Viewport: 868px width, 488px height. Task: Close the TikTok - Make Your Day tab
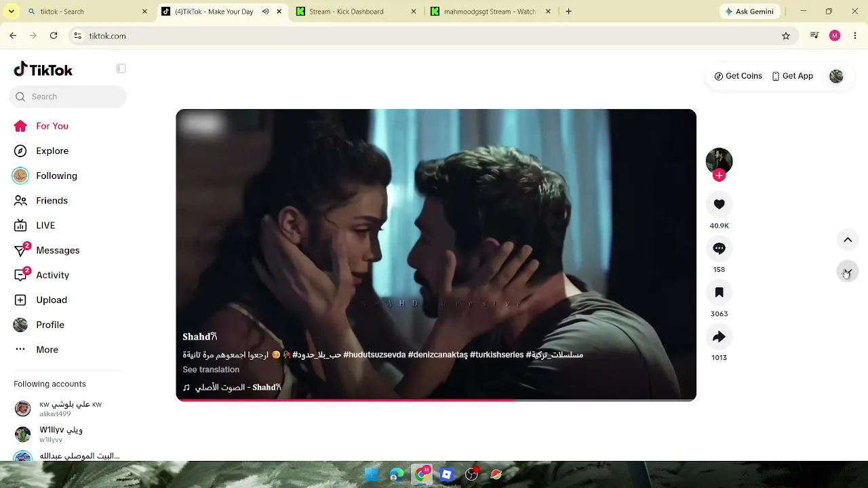coord(279,12)
